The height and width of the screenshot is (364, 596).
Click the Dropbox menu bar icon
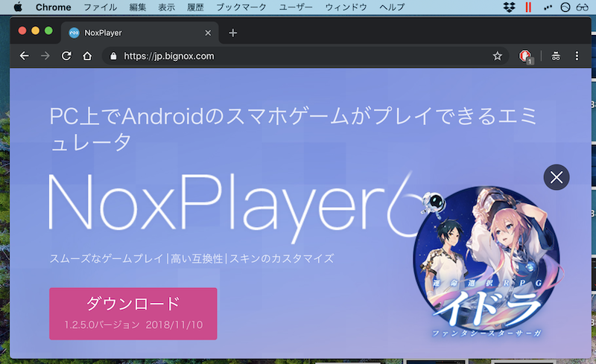click(510, 7)
